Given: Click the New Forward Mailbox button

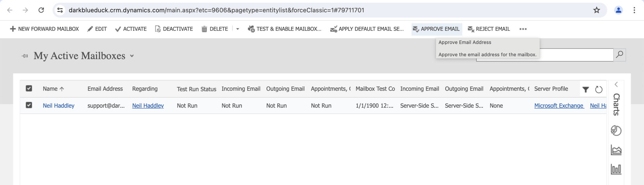Looking at the screenshot, I should point(44,29).
